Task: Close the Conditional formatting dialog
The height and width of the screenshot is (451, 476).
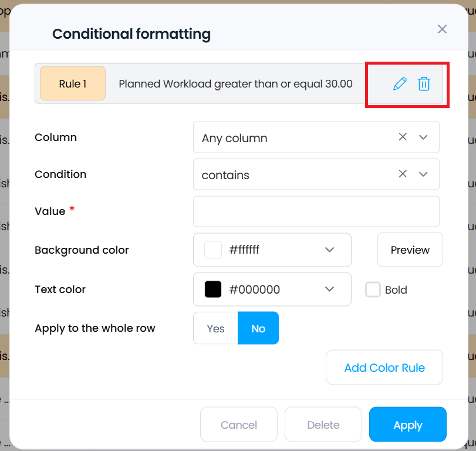Action: pos(442,29)
